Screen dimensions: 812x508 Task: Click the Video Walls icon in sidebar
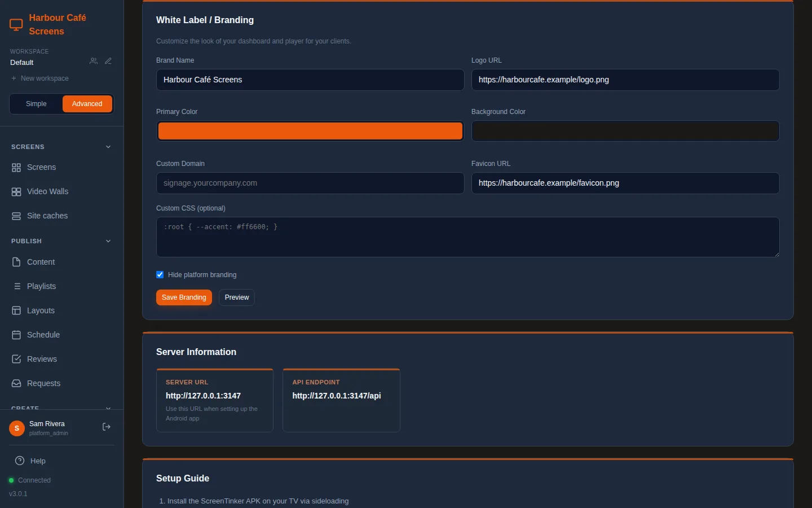[x=16, y=192]
